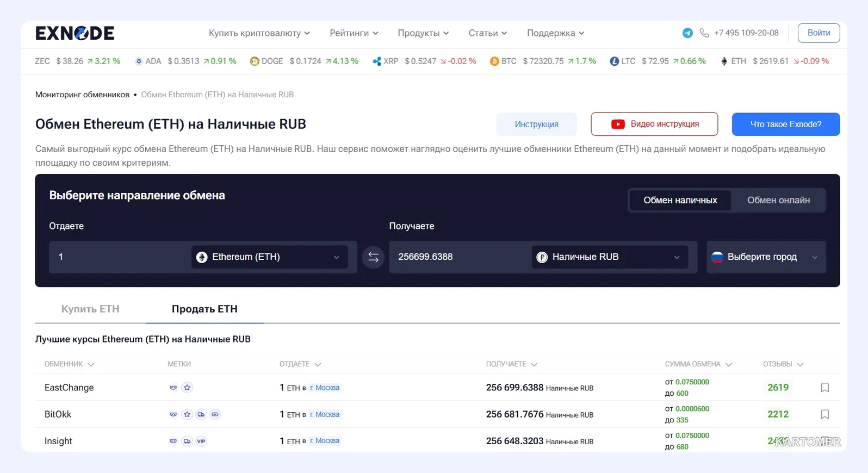Click the mask badge in EastChange row
Image resolution: width=868 pixels, height=473 pixels.
pos(173,388)
